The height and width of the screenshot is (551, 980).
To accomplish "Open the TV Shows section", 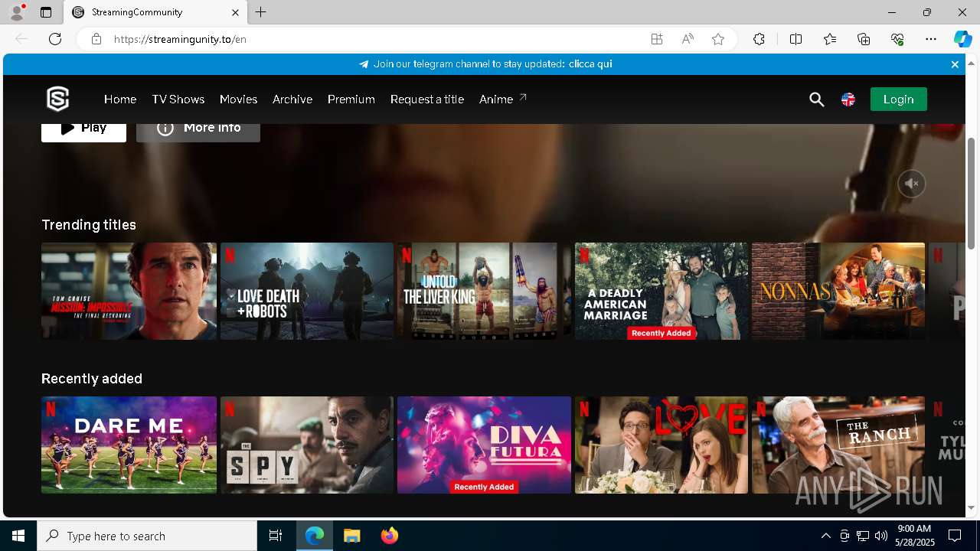I will [x=178, y=99].
